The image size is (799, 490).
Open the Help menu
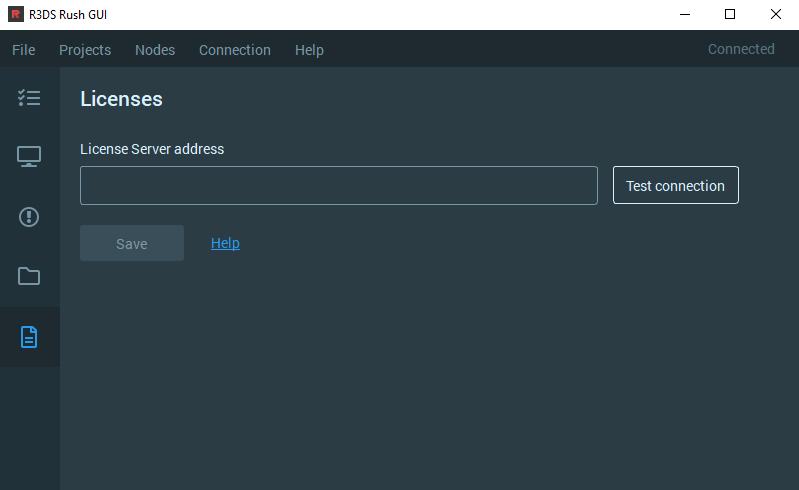click(x=309, y=50)
